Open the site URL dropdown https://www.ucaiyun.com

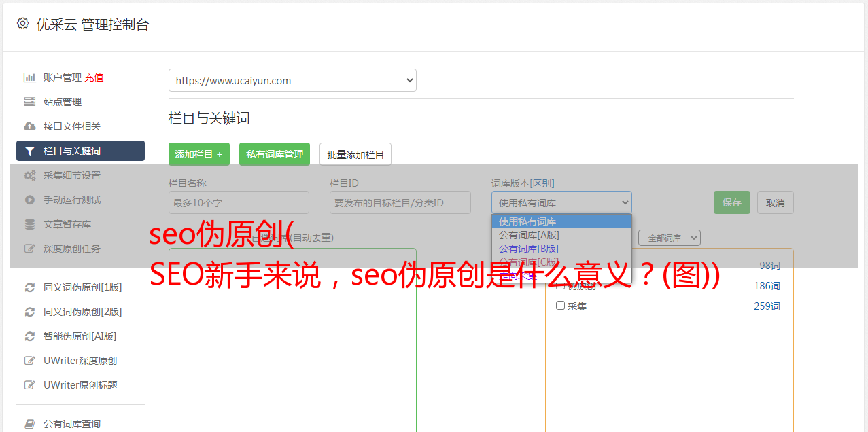[x=292, y=80]
